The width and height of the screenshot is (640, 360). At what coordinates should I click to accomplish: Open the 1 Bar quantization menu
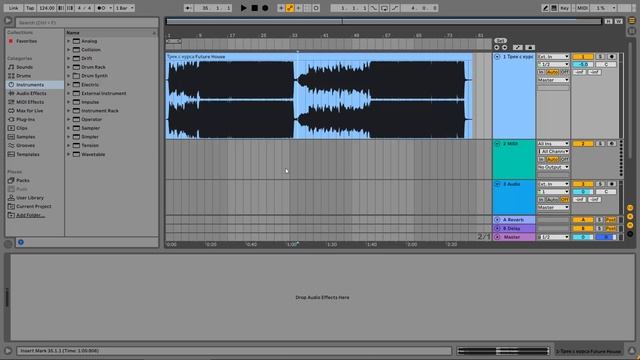point(124,8)
